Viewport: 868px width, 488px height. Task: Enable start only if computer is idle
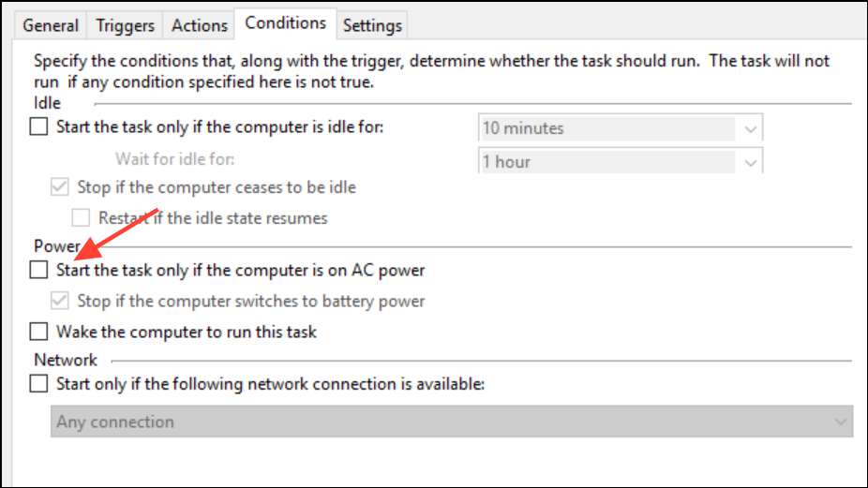tap(39, 127)
